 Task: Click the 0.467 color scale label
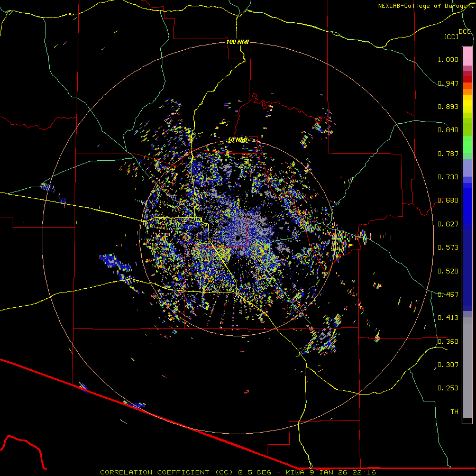coord(448,295)
